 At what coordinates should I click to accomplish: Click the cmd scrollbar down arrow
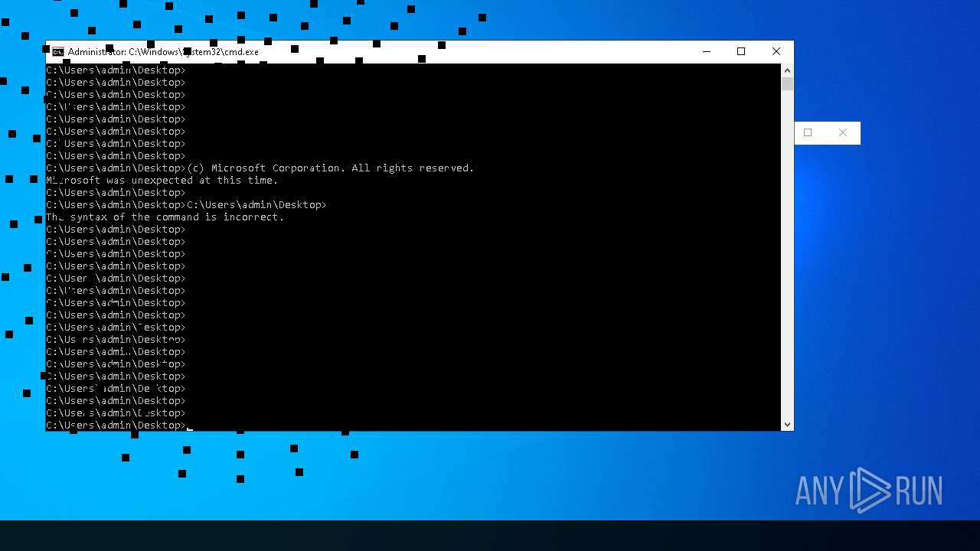(x=787, y=424)
